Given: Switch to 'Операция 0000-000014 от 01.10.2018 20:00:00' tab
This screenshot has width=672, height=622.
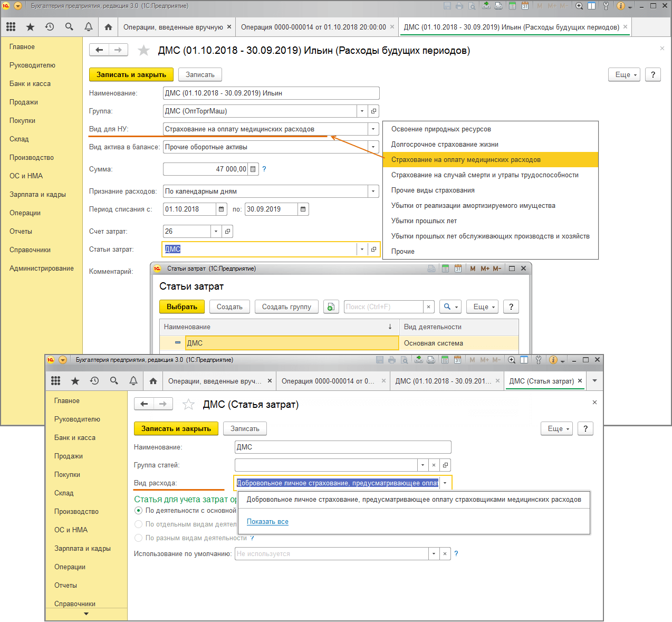Looking at the screenshot, I should pos(314,27).
